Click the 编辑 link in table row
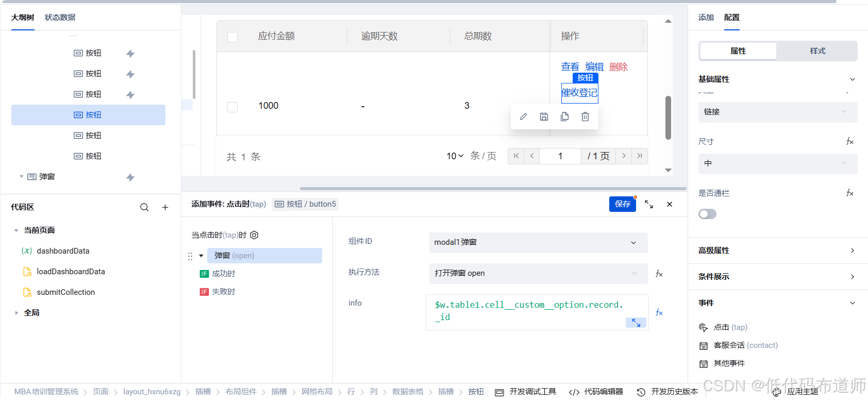 tap(594, 66)
